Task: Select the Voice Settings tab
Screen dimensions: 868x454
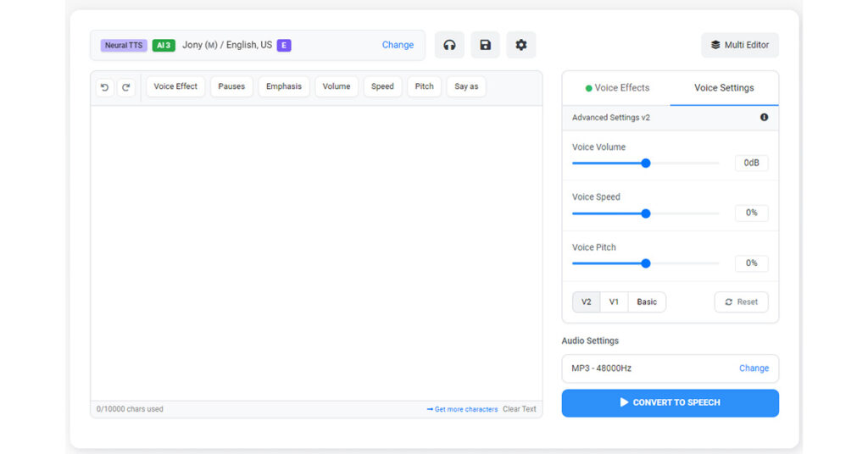Action: click(x=724, y=88)
